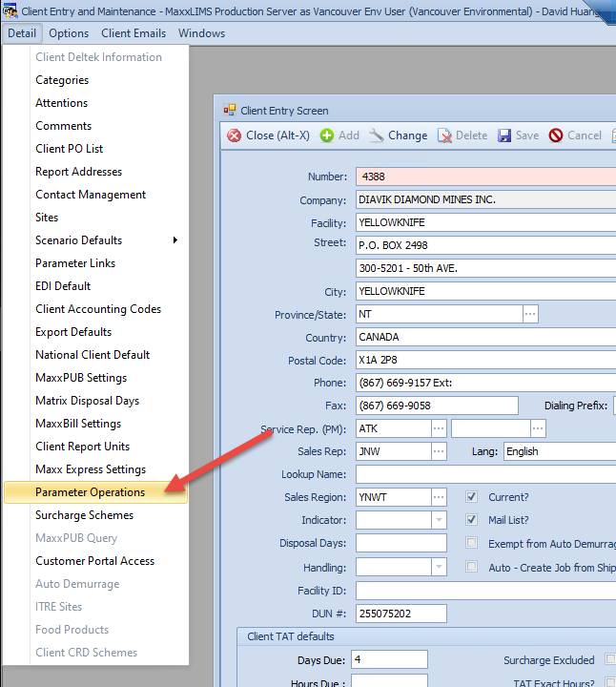Click the green Add plus icon
Viewport: 616px width, 687px height.
click(327, 135)
